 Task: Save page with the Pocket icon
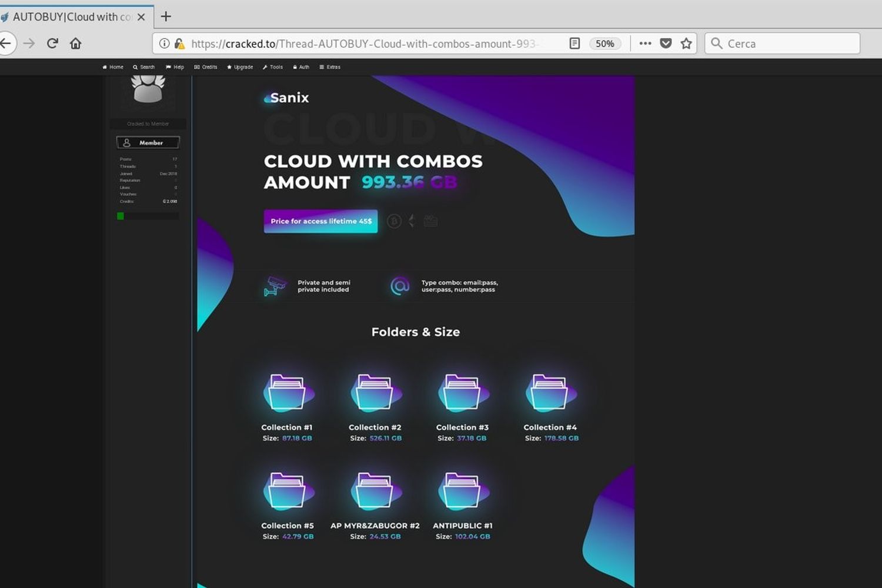[666, 44]
